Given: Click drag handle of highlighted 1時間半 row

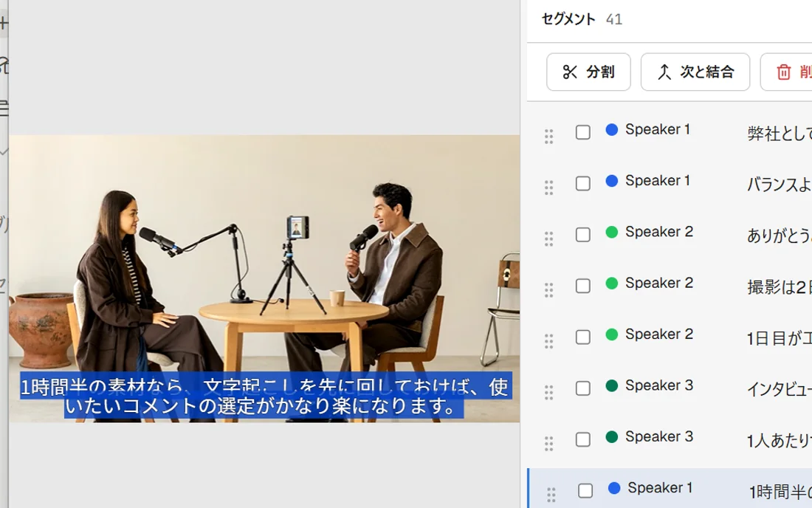Looking at the screenshot, I should coord(551,495).
